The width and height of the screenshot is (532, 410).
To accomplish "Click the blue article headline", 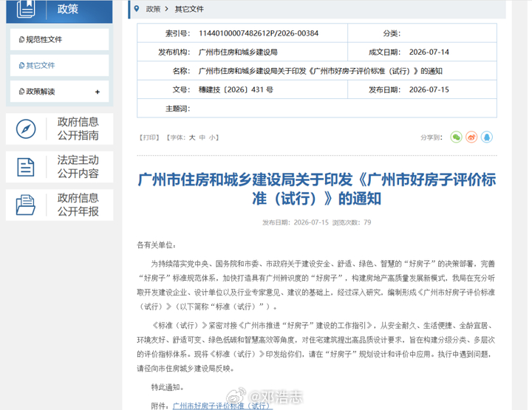I will click(x=317, y=189).
